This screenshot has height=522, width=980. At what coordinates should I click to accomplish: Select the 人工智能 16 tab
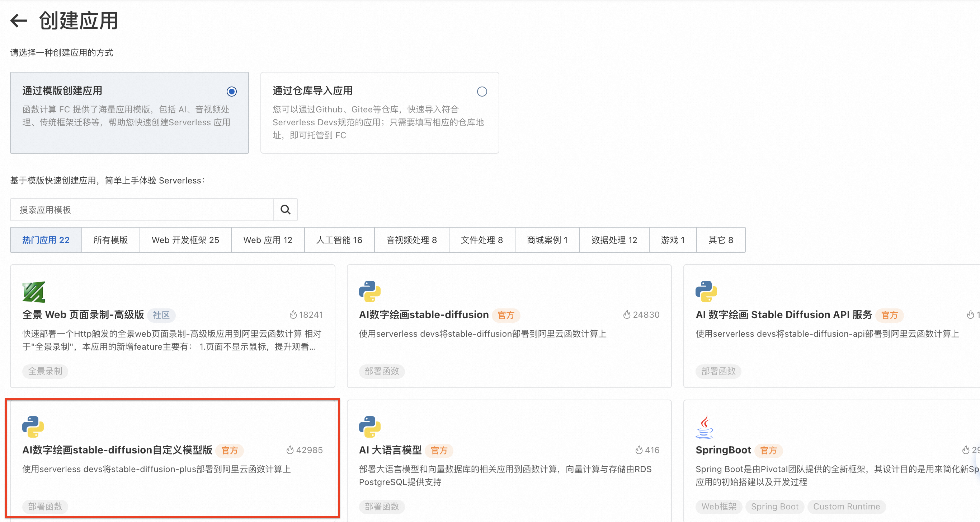(339, 240)
